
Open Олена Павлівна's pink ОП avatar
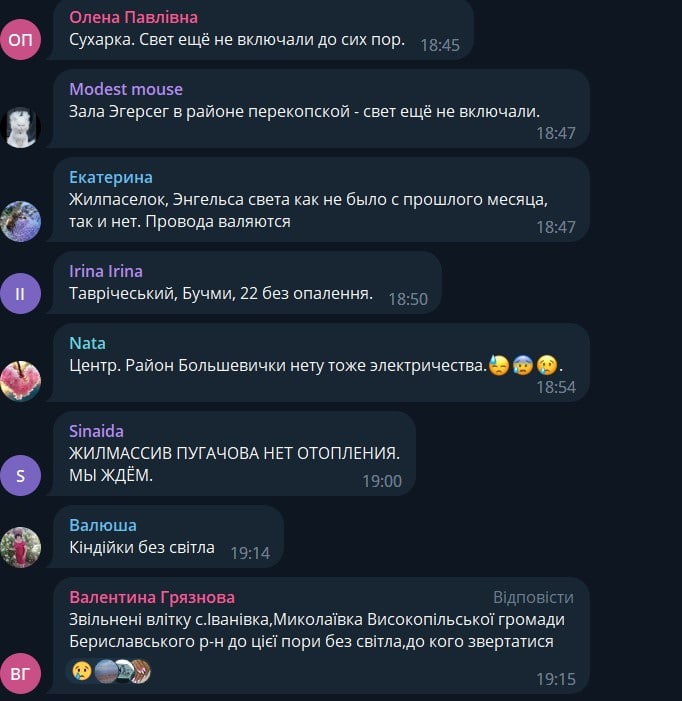click(21, 40)
